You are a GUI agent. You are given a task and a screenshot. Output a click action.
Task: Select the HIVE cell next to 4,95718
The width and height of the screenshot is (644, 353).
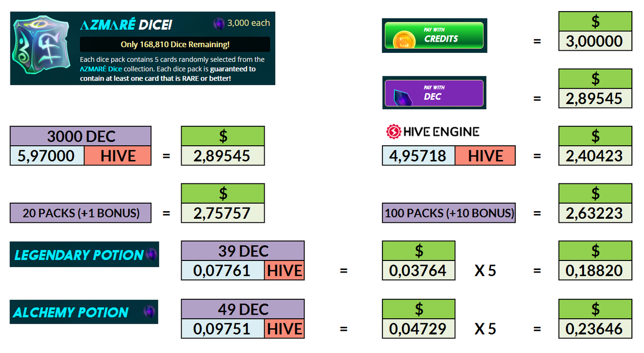click(486, 156)
